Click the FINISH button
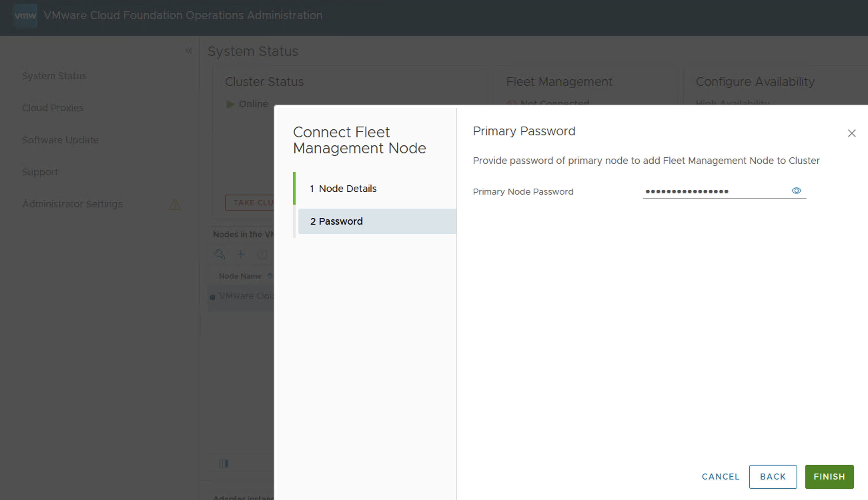Image resolution: width=868 pixels, height=500 pixels. tap(829, 477)
